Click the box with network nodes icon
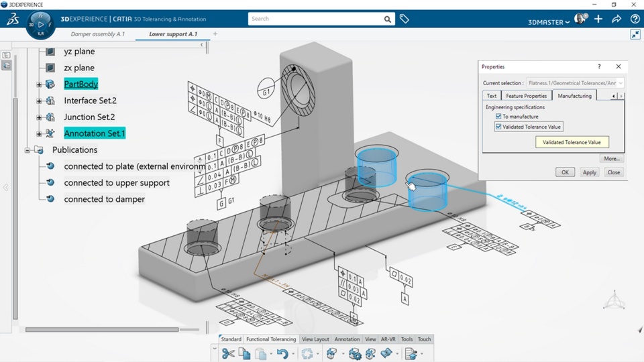Image resolution: width=644 pixels, height=362 pixels. coord(370,353)
